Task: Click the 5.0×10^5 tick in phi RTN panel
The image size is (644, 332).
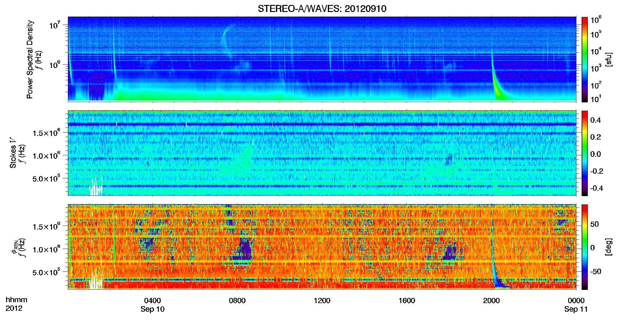Action: (46, 272)
